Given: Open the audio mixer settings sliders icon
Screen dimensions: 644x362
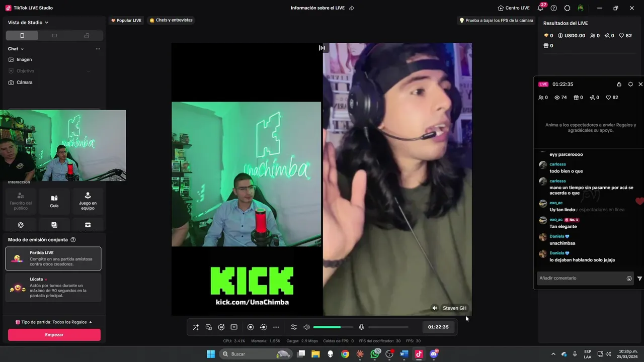Looking at the screenshot, I should [294, 327].
